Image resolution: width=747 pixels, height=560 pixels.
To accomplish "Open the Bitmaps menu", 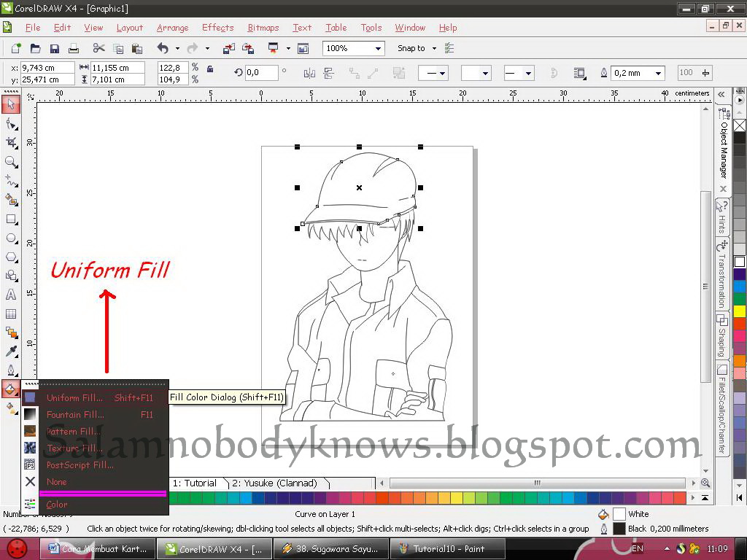I will [x=263, y=28].
